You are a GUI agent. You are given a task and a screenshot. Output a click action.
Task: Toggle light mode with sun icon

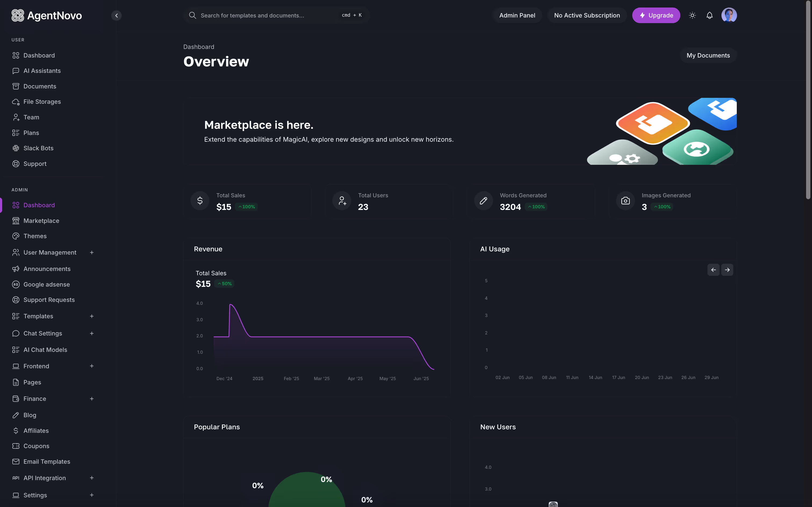(x=692, y=15)
